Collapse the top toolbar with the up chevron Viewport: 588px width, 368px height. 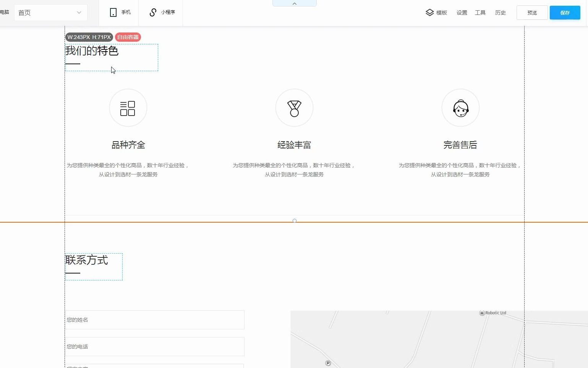point(294,3)
